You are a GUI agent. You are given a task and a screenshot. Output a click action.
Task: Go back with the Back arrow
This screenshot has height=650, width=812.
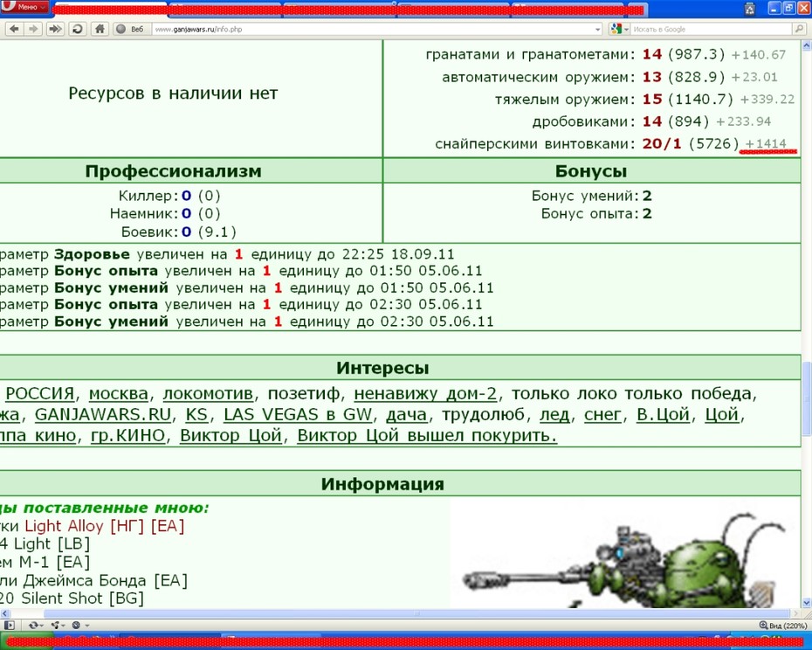tap(15, 29)
